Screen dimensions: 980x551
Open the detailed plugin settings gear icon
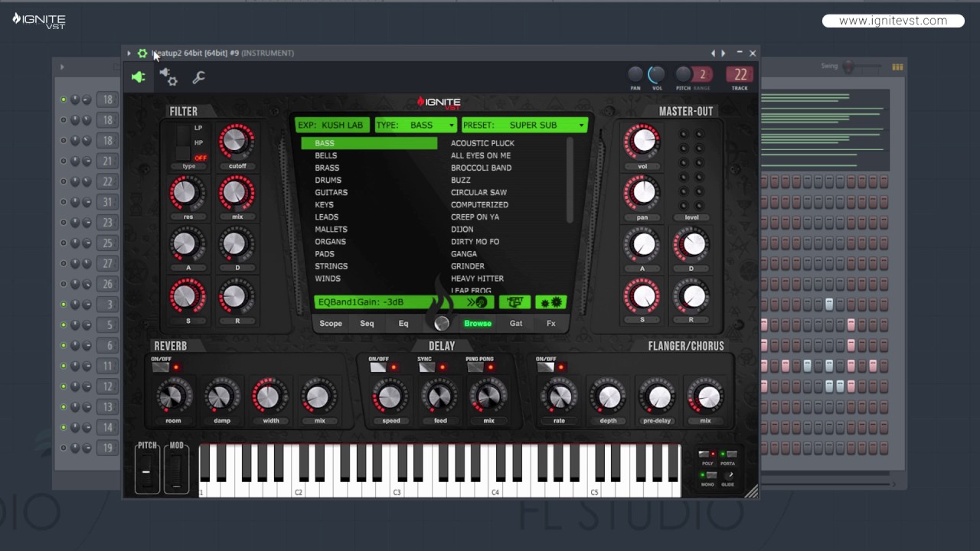tap(168, 77)
